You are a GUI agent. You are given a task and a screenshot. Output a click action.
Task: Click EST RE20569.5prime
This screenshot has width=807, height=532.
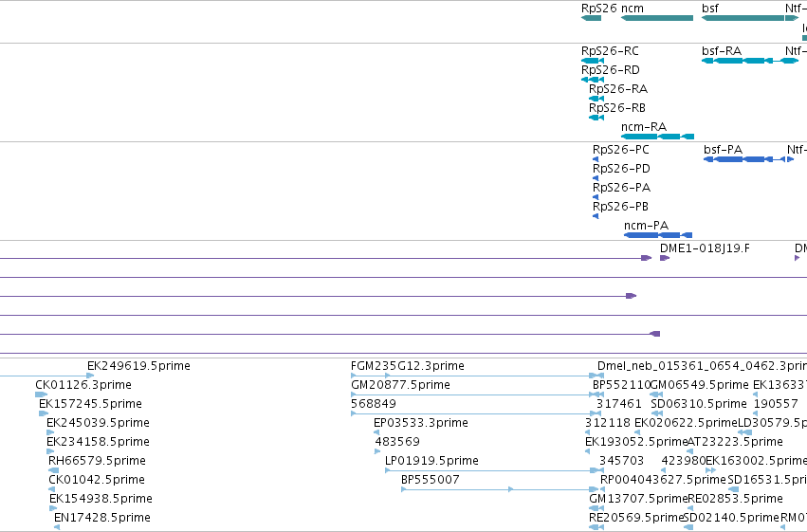636,518
